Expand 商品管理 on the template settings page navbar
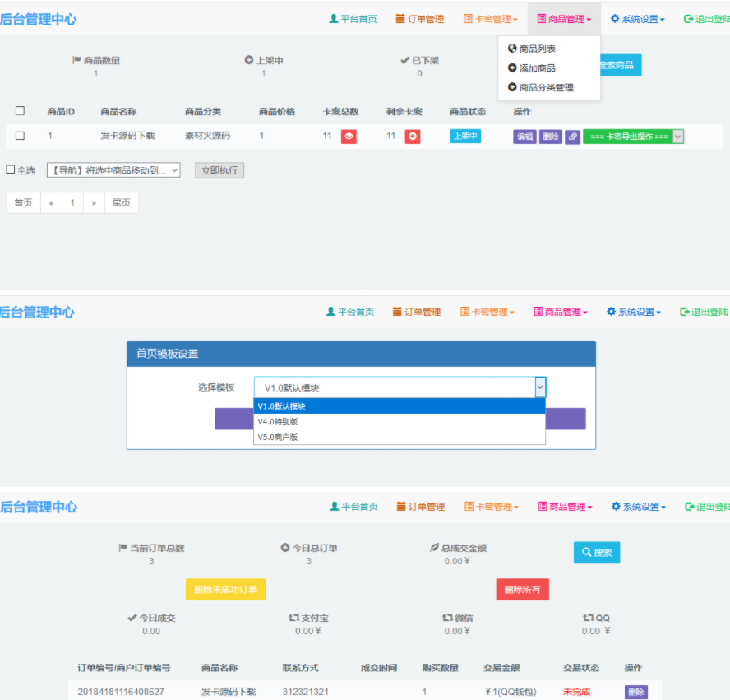Screen dimensions: 730x700 point(561,312)
